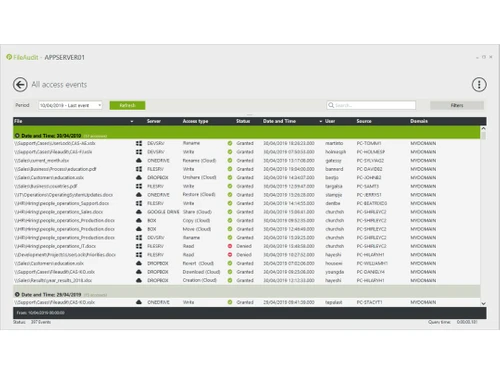Click the server icon in the PC-TOMM1 row
The width and height of the screenshot is (500, 375).
(139, 143)
